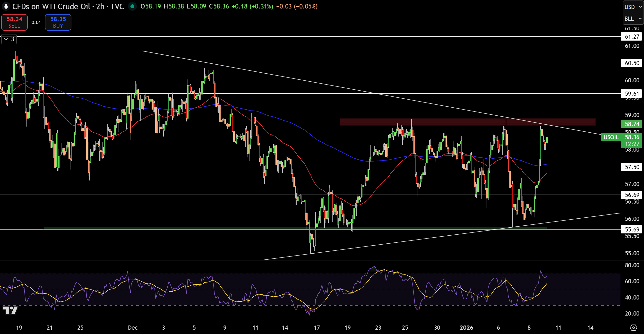Click the green market status dot
644x334 pixels.
(132, 6)
